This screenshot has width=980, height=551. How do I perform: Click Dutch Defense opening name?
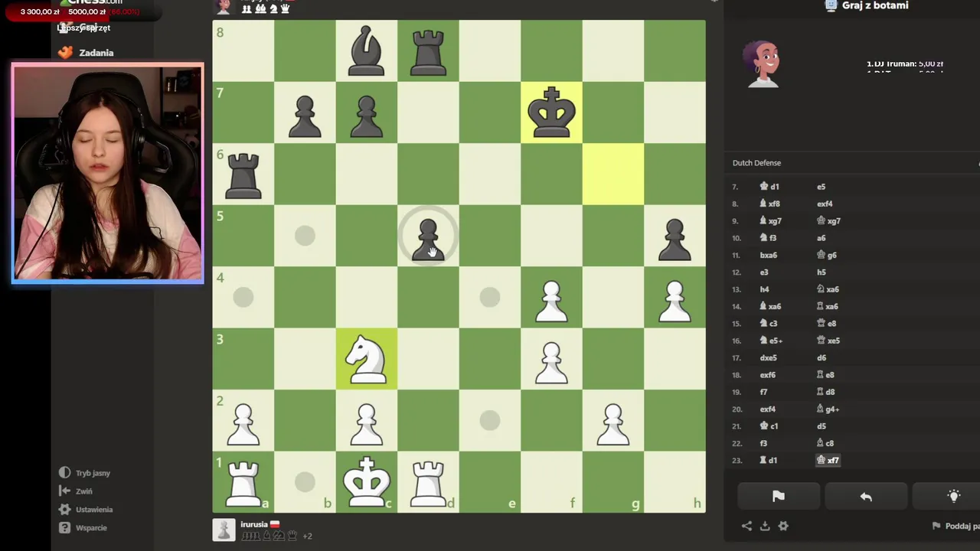pyautogui.click(x=756, y=163)
